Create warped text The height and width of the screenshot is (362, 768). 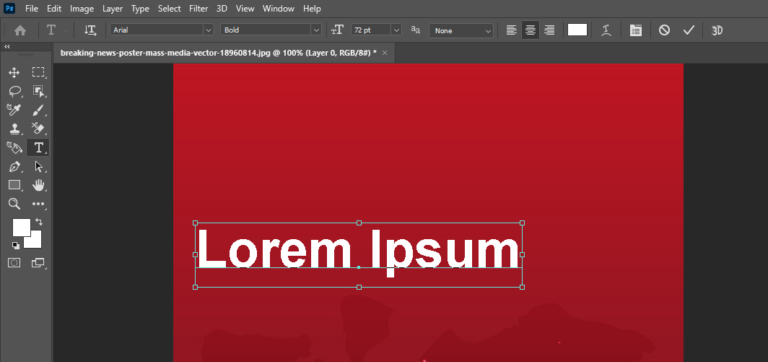coord(606,30)
